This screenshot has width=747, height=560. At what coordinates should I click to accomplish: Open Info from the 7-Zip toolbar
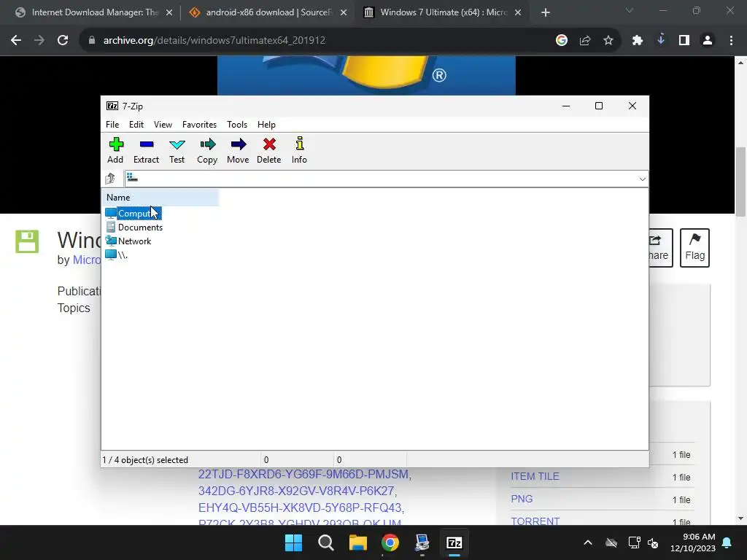299,150
